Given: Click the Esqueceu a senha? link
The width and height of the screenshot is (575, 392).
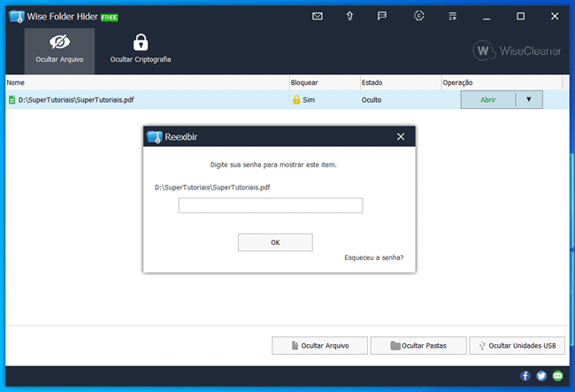Looking at the screenshot, I should coord(373,258).
